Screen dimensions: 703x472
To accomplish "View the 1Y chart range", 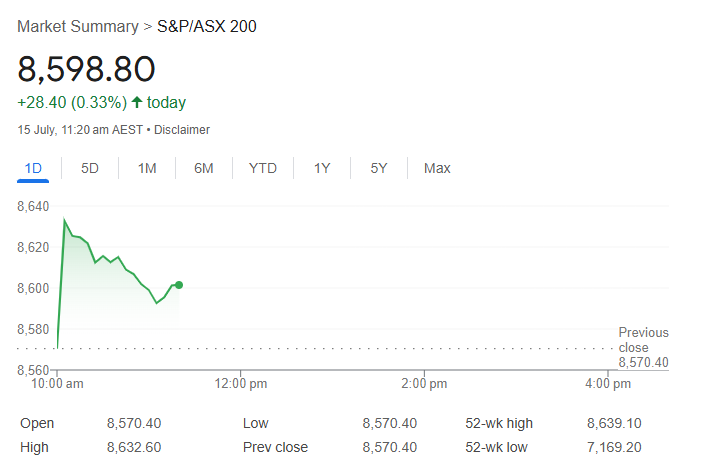I will 322,169.
